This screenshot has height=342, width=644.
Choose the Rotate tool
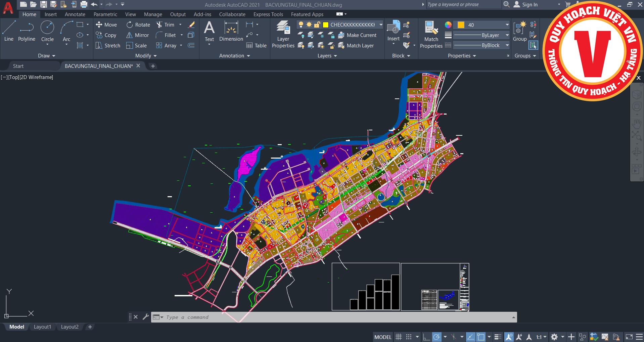(138, 25)
